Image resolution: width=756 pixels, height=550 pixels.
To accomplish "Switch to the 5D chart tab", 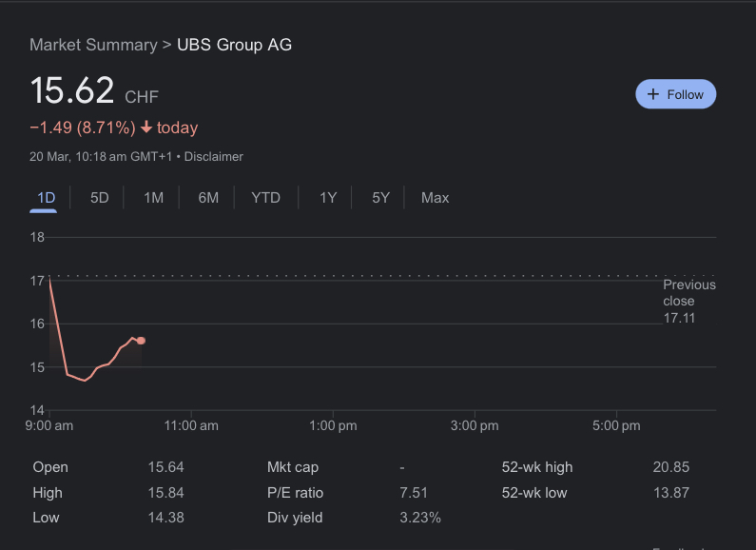I will point(100,198).
